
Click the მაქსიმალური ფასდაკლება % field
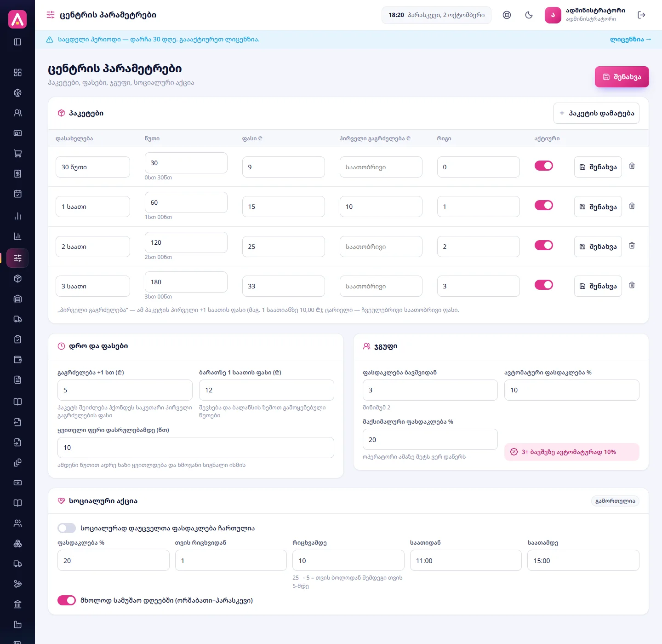coord(430,439)
